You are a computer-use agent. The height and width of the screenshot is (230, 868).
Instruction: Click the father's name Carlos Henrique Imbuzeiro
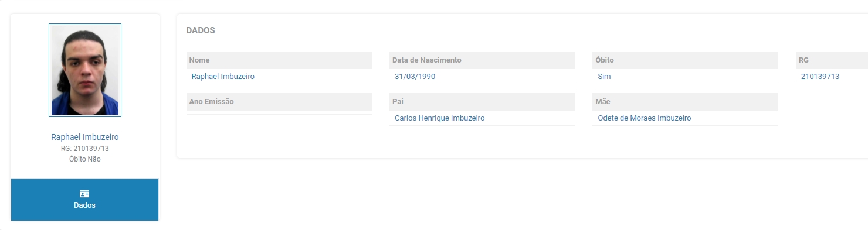click(440, 118)
